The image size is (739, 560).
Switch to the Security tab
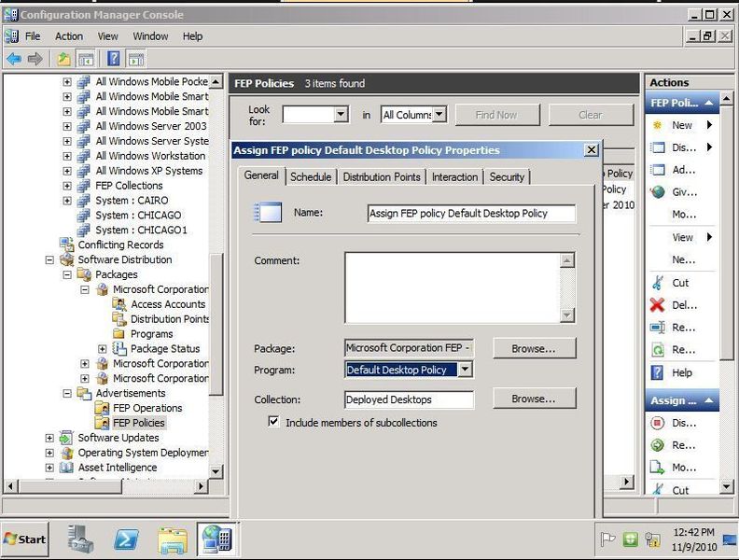pyautogui.click(x=507, y=176)
